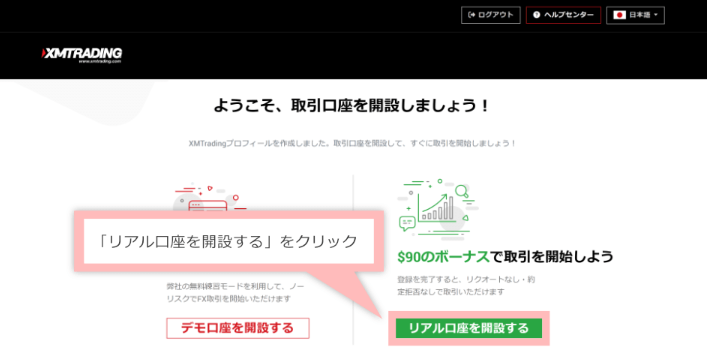Image resolution: width=707 pixels, height=364 pixels.
Task: Click the magnifier icon on chart illustration
Action: [x=461, y=192]
